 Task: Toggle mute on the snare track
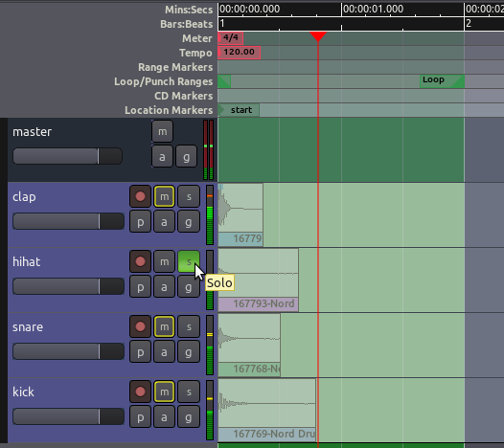pos(164,327)
